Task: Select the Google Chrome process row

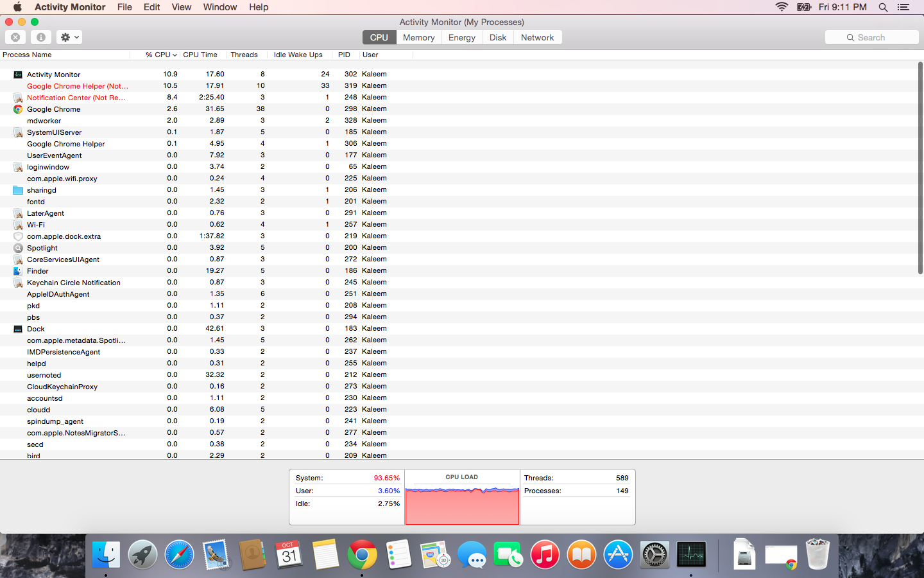Action: 459,109
